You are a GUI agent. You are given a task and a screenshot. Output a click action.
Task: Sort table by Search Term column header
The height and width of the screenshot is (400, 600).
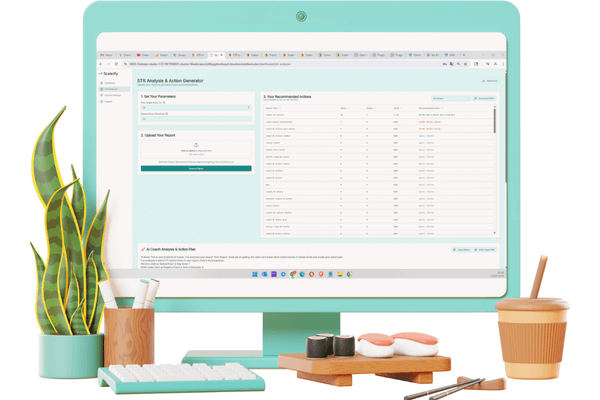tap(272, 108)
